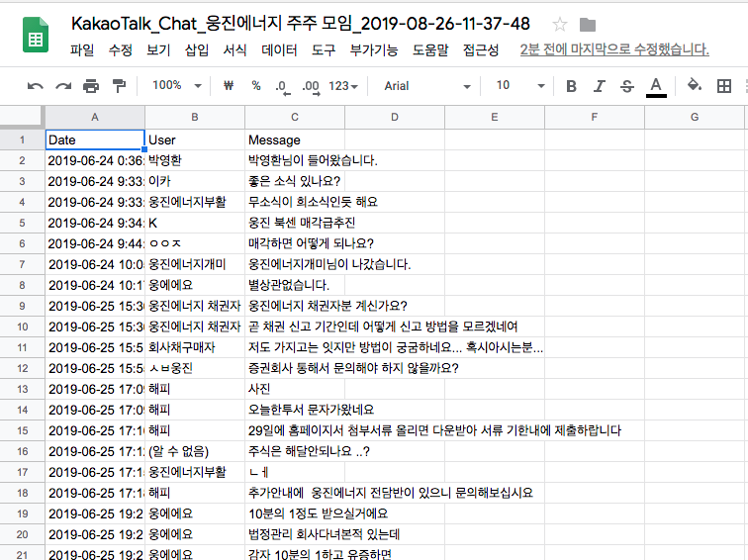Select user cell 'K' in row 5

[x=195, y=223]
